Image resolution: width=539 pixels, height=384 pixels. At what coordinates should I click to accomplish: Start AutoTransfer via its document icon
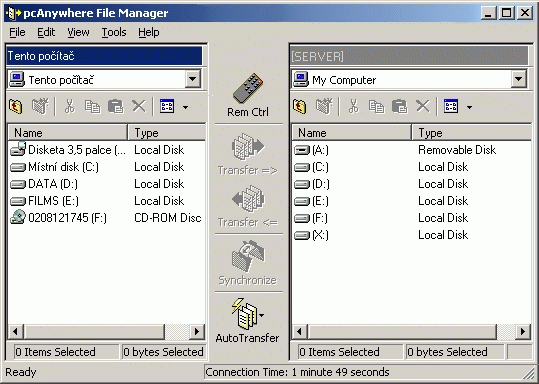point(244,314)
